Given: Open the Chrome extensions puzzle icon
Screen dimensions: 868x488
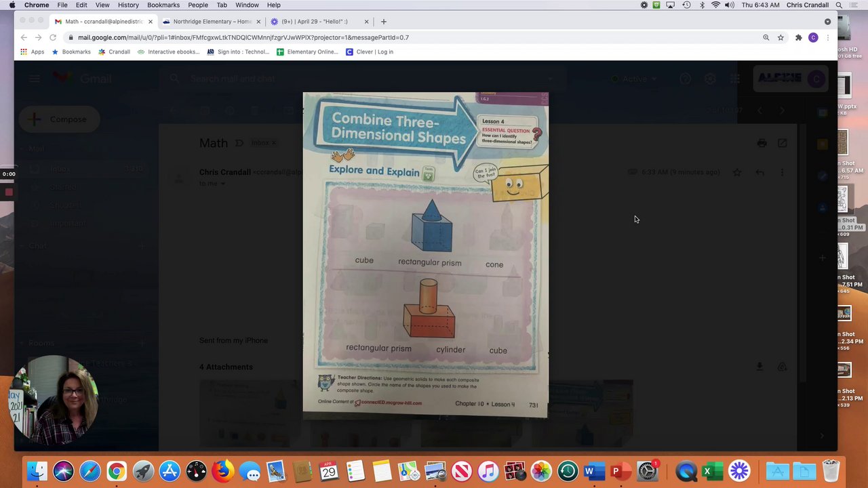Looking at the screenshot, I should [x=798, y=37].
